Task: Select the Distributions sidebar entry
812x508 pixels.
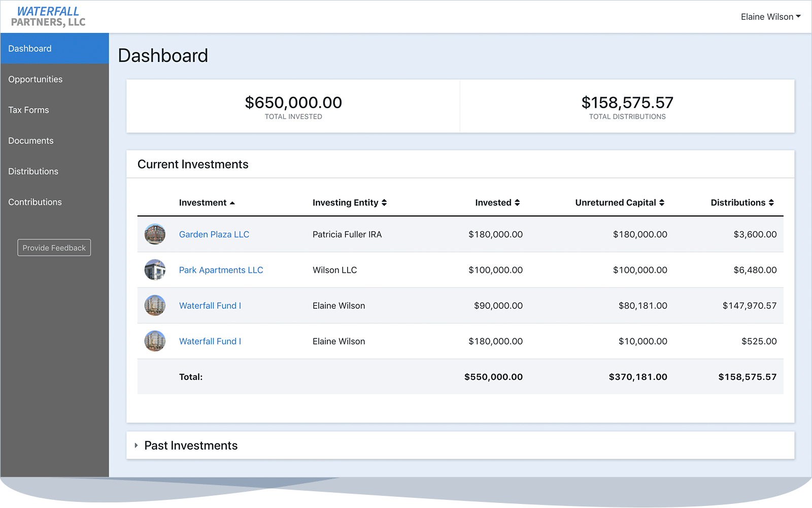Action: (33, 171)
